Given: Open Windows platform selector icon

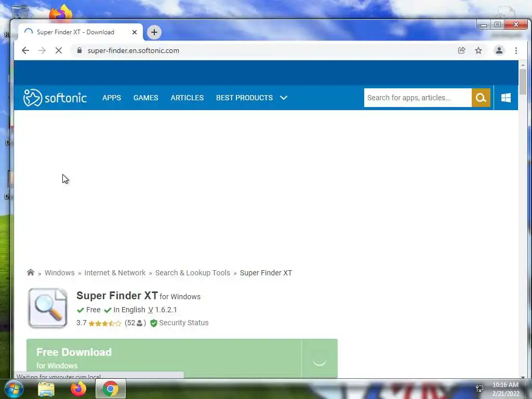Looking at the screenshot, I should (x=506, y=98).
